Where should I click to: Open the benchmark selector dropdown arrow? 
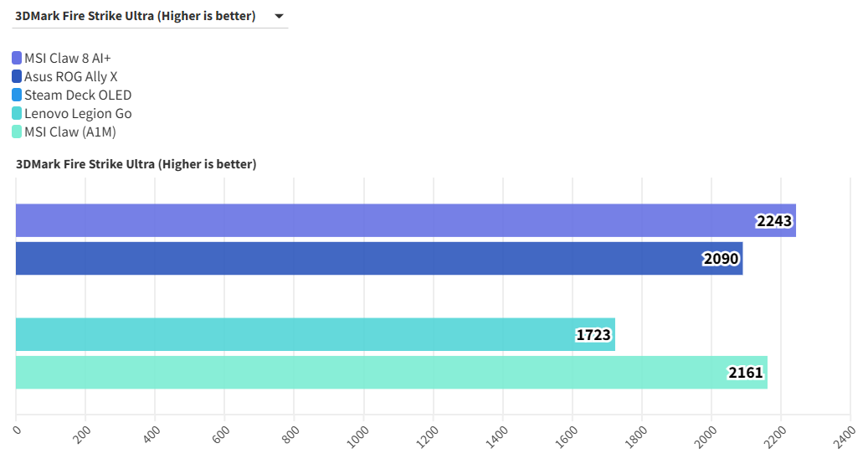[x=279, y=16]
